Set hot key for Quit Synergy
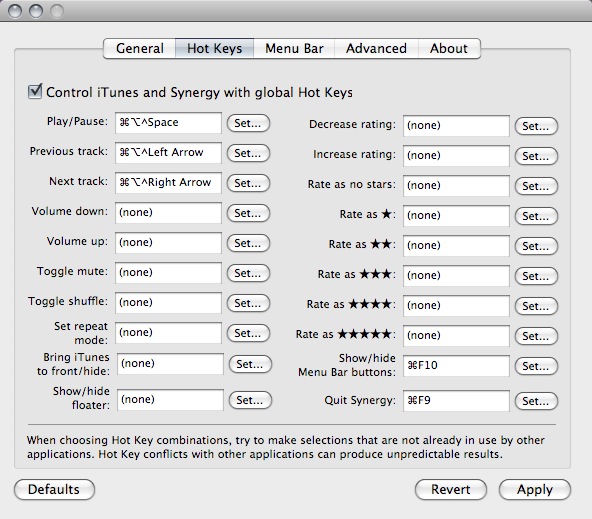592x519 pixels. (x=536, y=401)
